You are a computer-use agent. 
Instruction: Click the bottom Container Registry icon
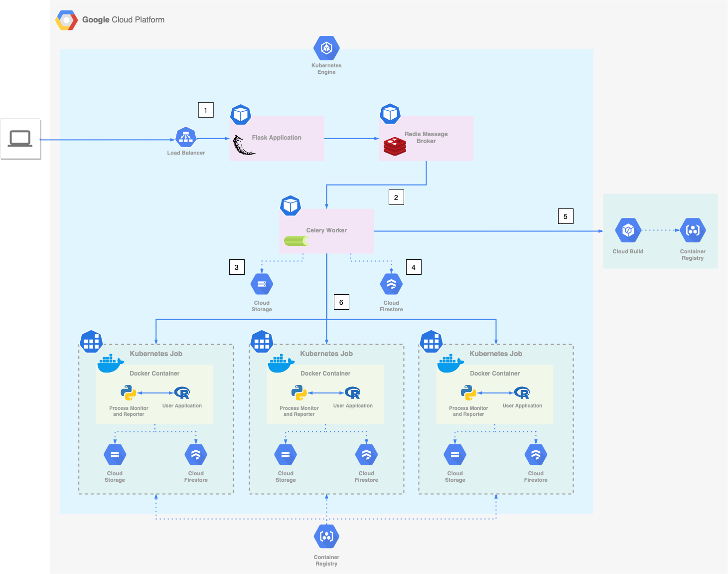pyautogui.click(x=326, y=536)
